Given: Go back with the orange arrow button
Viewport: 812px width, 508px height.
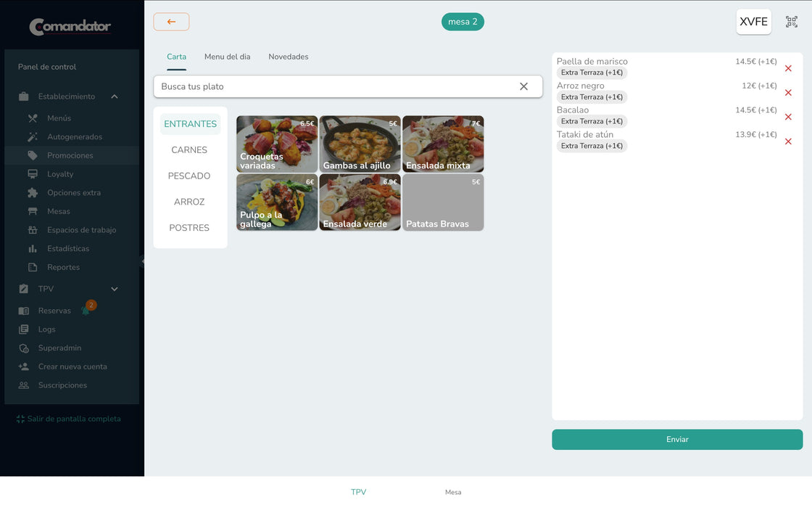Looking at the screenshot, I should [x=171, y=22].
